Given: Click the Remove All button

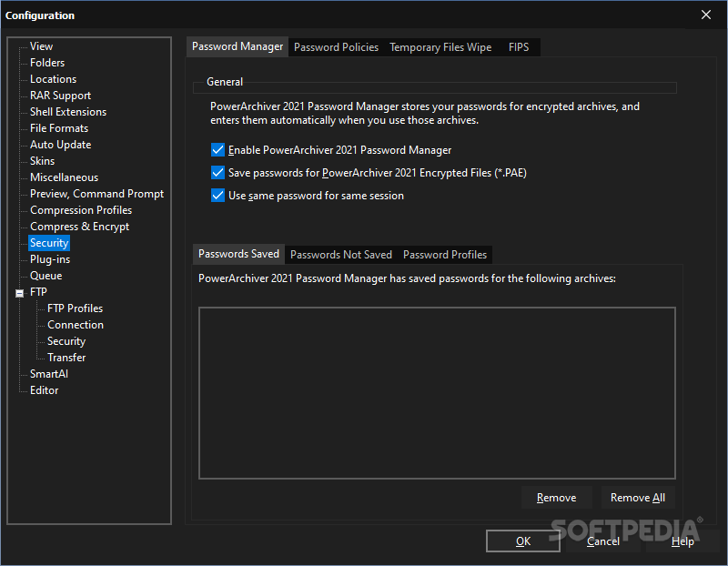Looking at the screenshot, I should [x=638, y=498].
